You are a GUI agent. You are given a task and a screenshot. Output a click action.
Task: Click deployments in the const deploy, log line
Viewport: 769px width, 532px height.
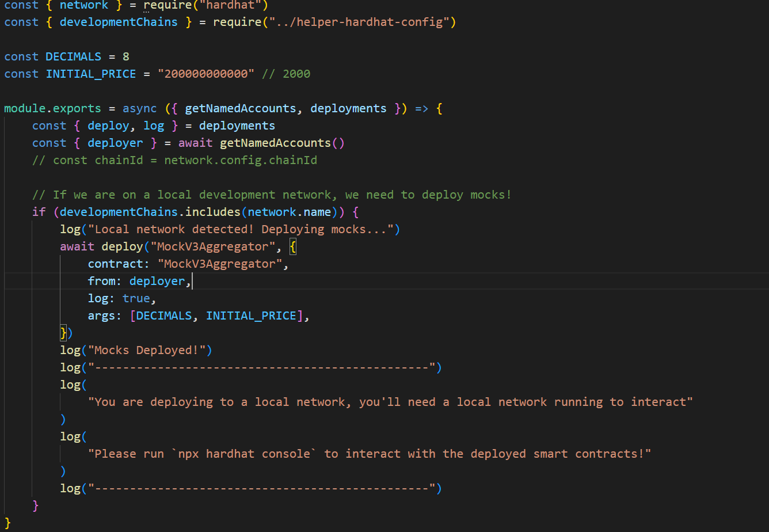pos(237,126)
